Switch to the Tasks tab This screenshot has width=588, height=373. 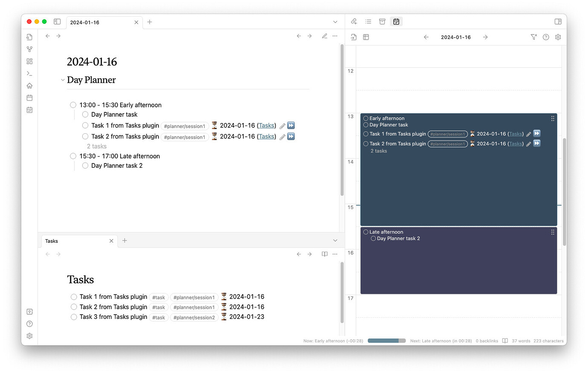point(51,241)
